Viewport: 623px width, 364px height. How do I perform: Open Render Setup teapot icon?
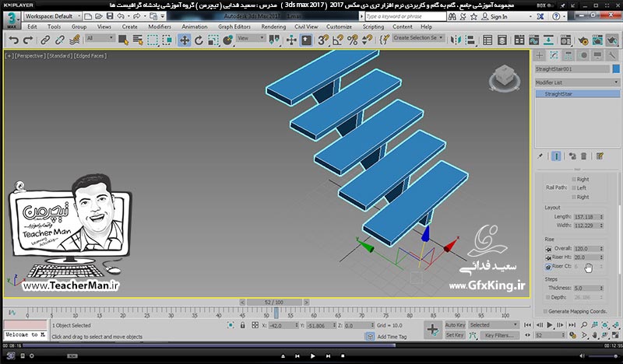click(583, 40)
